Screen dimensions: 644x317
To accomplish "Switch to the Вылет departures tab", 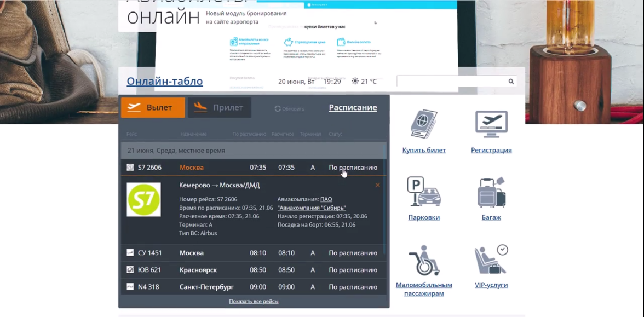I will pyautogui.click(x=153, y=107).
